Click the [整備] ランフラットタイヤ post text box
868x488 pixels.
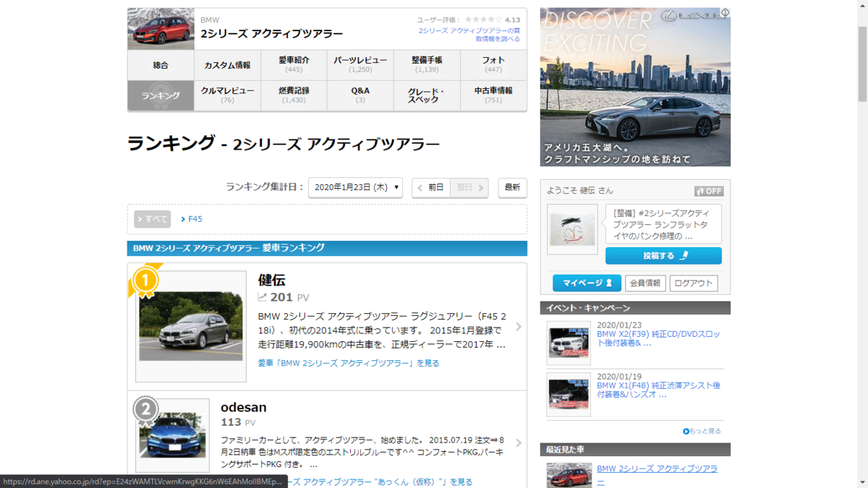tap(663, 224)
